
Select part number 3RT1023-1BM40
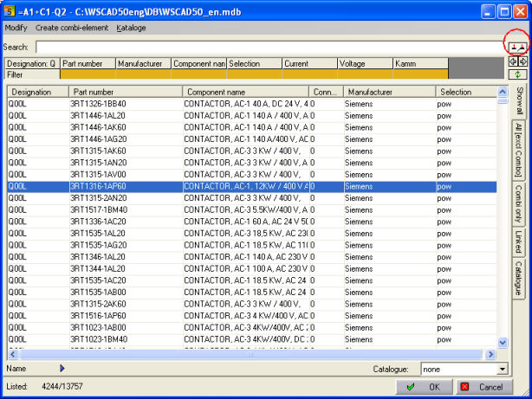click(x=99, y=339)
